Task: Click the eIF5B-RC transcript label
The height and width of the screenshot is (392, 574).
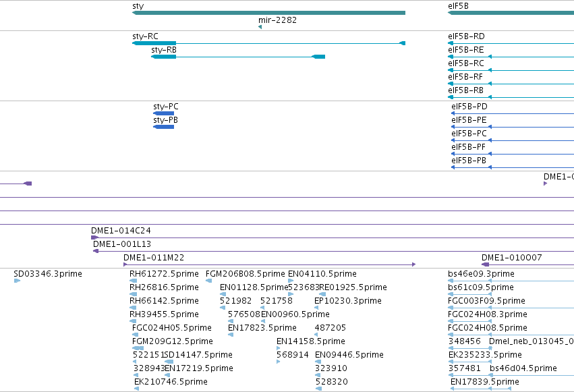Action: 466,63
